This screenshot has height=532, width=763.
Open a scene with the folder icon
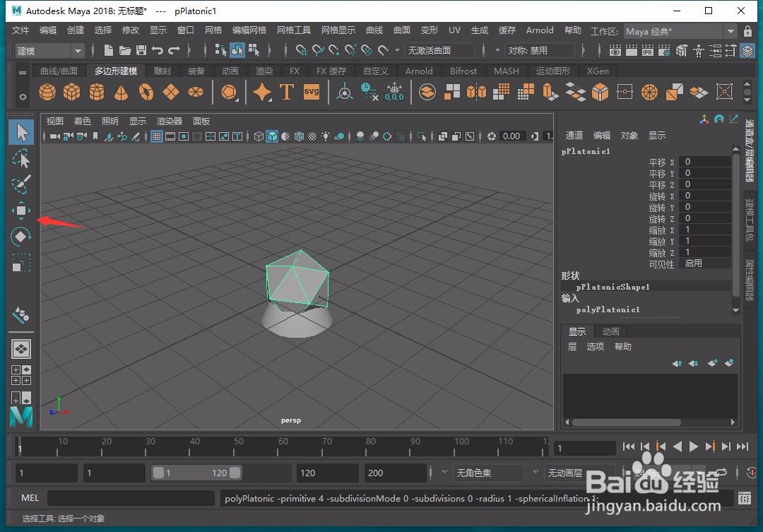pos(125,50)
